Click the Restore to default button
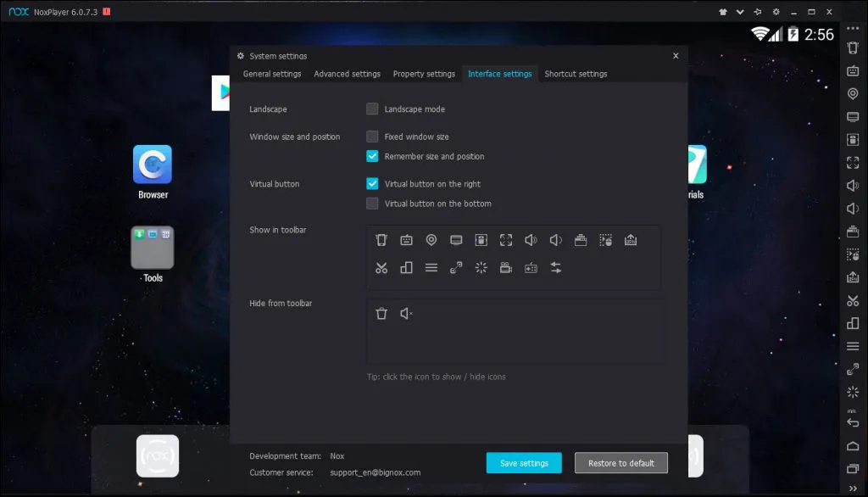The image size is (868, 497). (620, 462)
